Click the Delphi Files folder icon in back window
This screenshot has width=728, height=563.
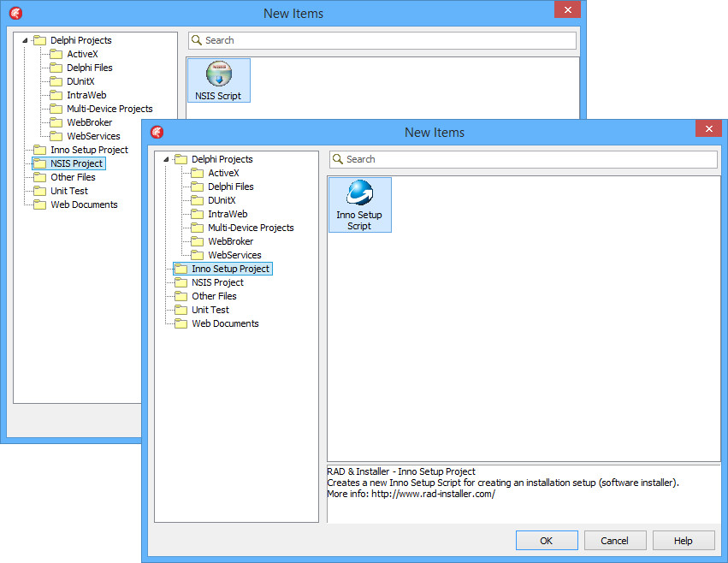pyautogui.click(x=56, y=68)
